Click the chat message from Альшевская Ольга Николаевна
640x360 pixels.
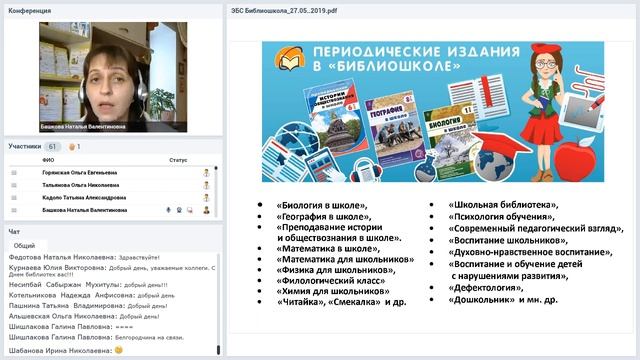point(84,316)
